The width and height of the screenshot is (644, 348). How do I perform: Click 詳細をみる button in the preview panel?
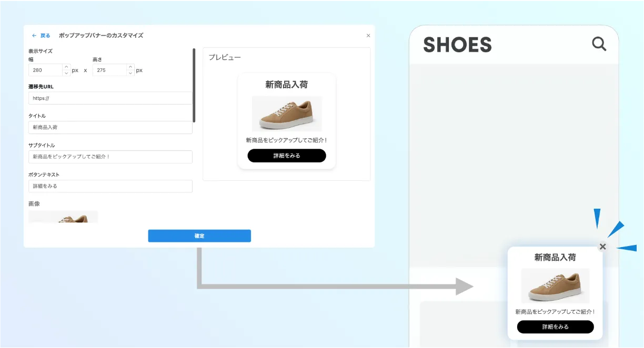(x=287, y=156)
